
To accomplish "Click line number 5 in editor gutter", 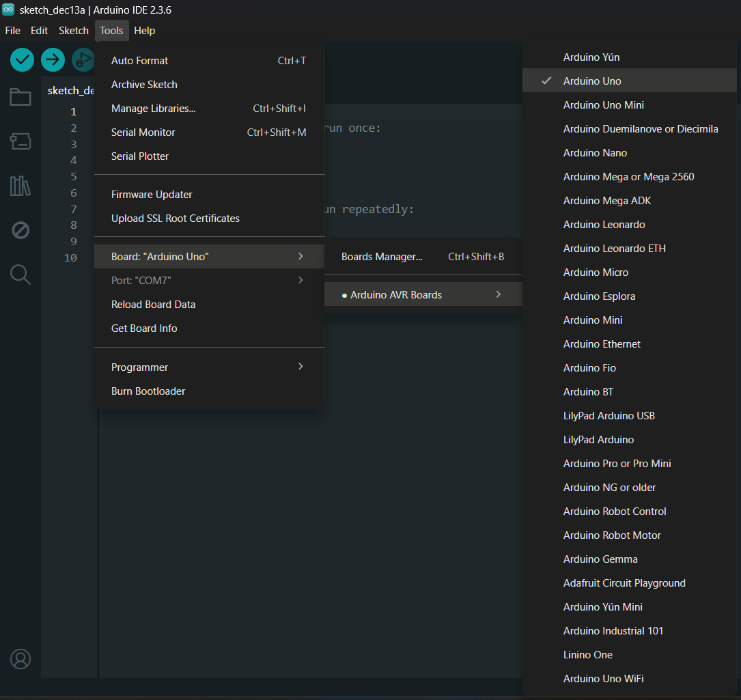I will 73,177.
